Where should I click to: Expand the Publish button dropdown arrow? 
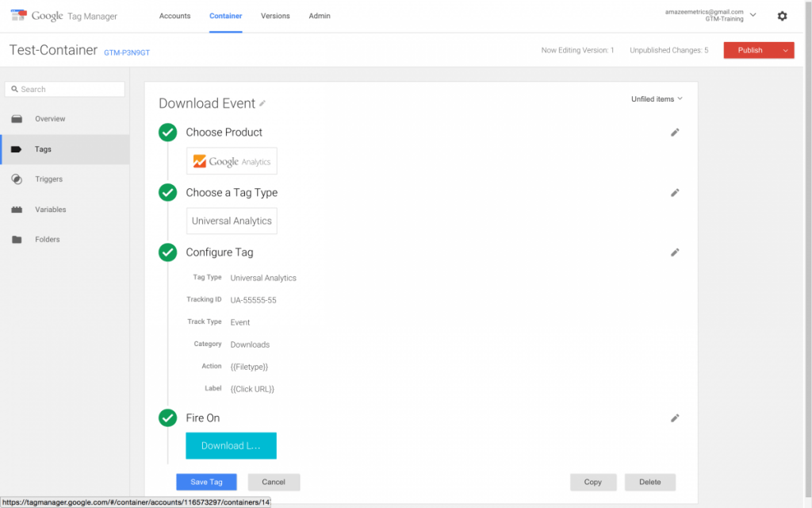(x=785, y=50)
